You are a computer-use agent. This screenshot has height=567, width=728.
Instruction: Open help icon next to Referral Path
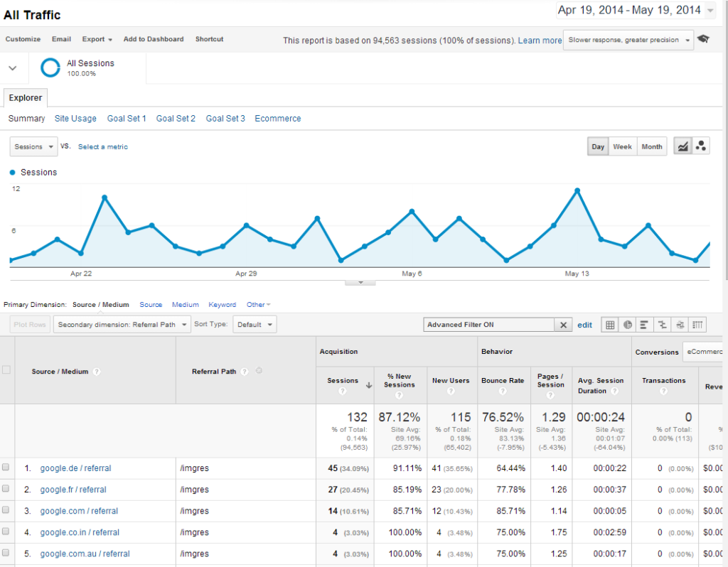click(x=245, y=372)
